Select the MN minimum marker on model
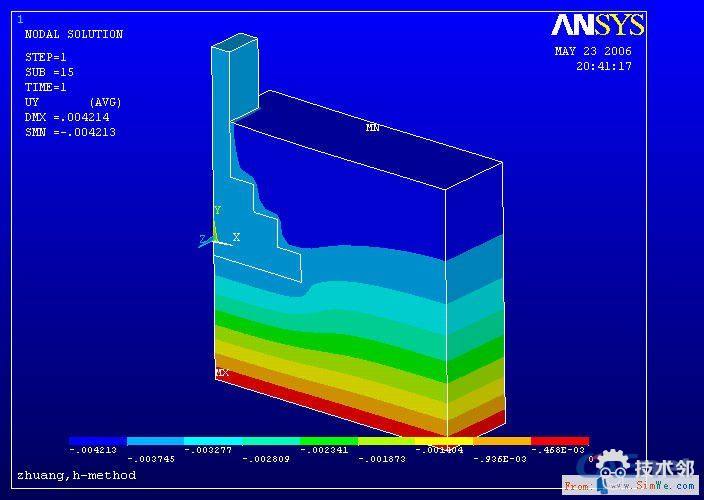 [x=372, y=128]
